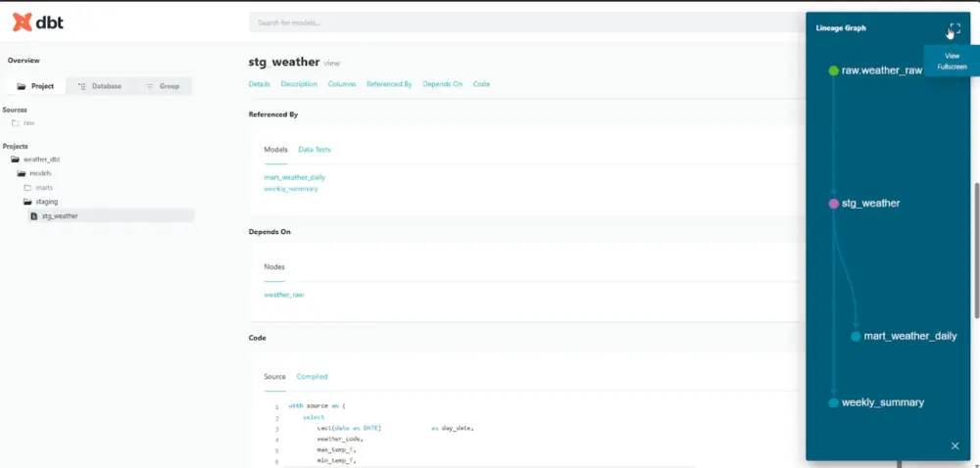980x468 pixels.
Task: Select the raw.weather_raw green node
Action: coord(833,70)
